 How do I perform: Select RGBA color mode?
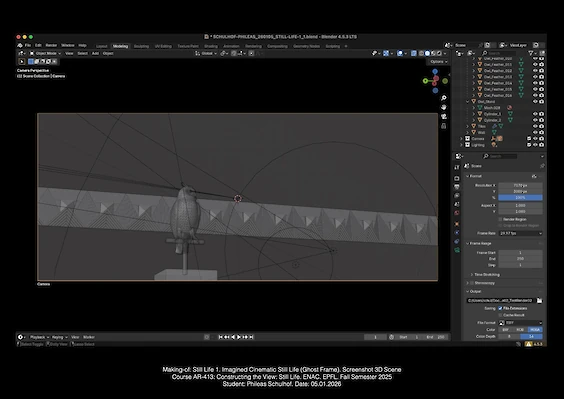[535, 330]
